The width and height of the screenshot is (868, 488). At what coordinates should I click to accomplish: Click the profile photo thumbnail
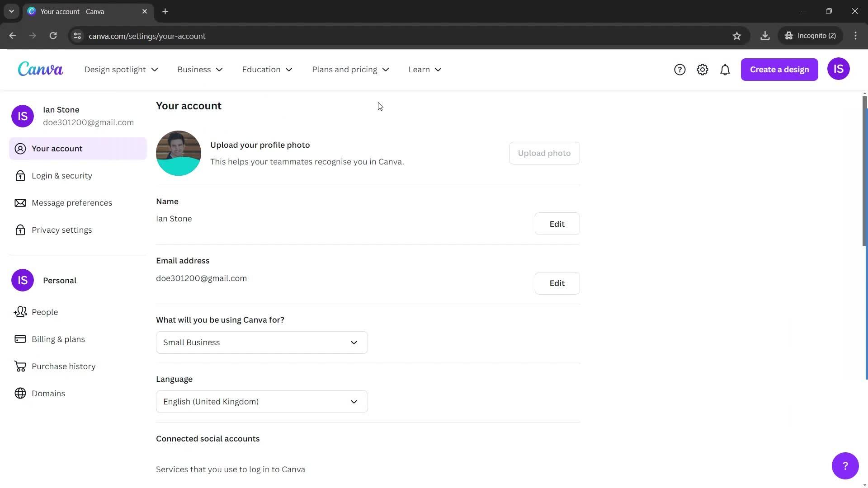pyautogui.click(x=178, y=153)
